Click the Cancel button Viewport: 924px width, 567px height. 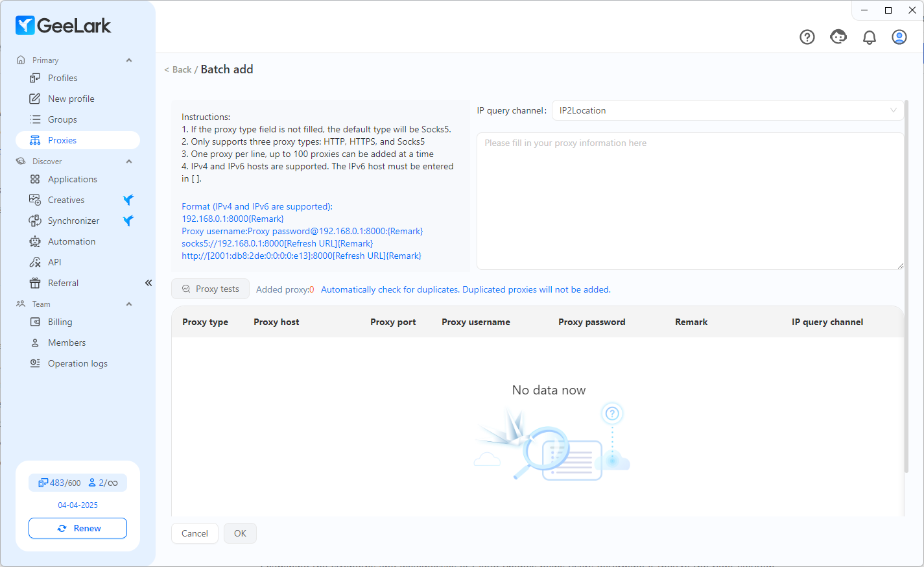pyautogui.click(x=195, y=533)
